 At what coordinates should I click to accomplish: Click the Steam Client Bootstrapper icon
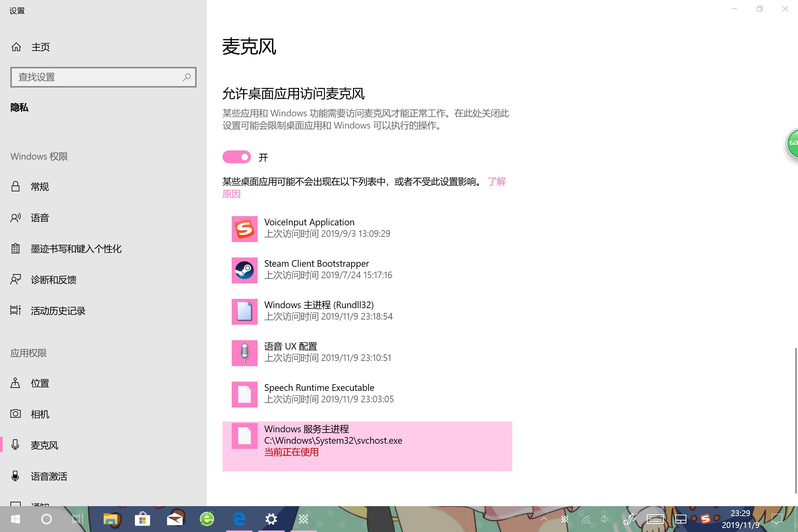pyautogui.click(x=244, y=270)
